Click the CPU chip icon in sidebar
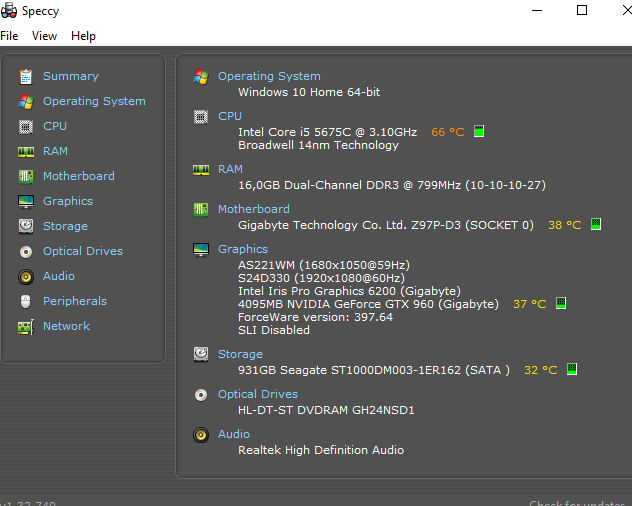 coord(26,127)
